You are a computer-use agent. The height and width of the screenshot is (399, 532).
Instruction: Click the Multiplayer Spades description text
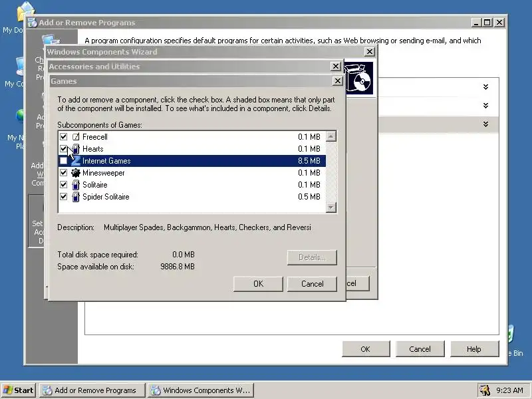(x=207, y=227)
